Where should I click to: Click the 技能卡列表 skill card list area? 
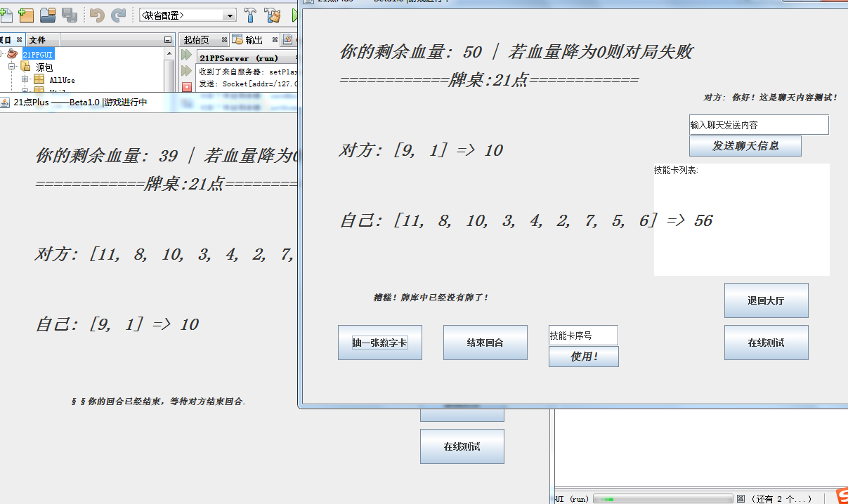[742, 220]
